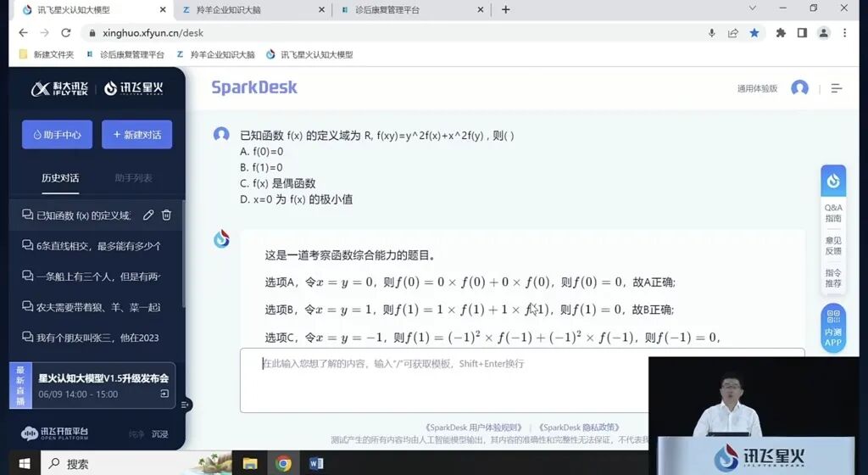Click the 助手中心 button
Image resolution: width=868 pixels, height=475 pixels.
click(x=57, y=135)
